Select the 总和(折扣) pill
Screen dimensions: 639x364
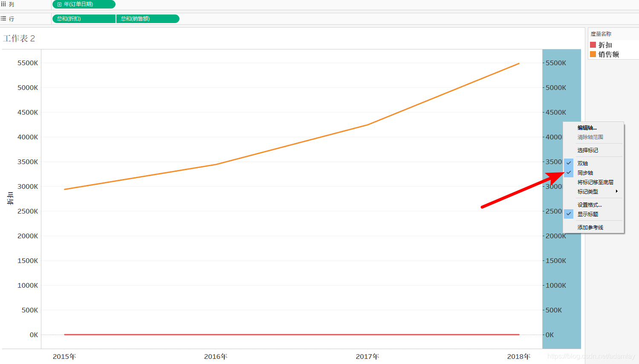tap(84, 19)
